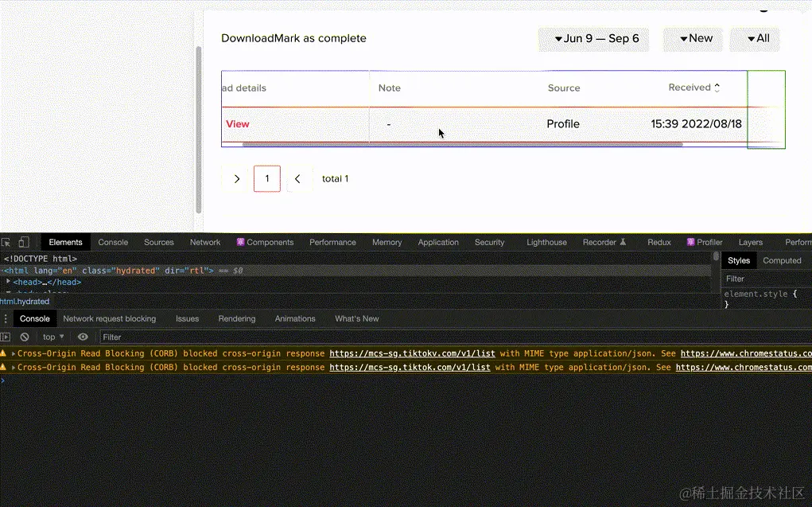Open the React Components tab
The width and height of the screenshot is (812, 507).
265,242
